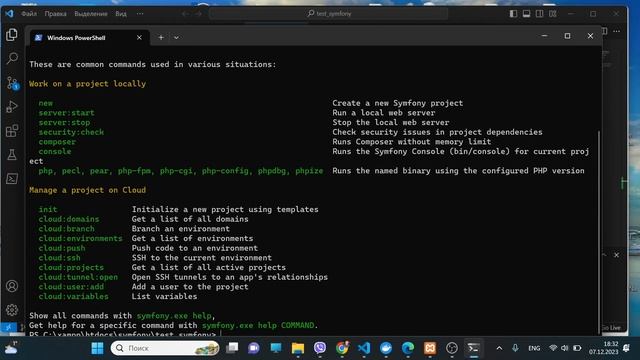Show hidden tray icons chevron

pos(499,348)
